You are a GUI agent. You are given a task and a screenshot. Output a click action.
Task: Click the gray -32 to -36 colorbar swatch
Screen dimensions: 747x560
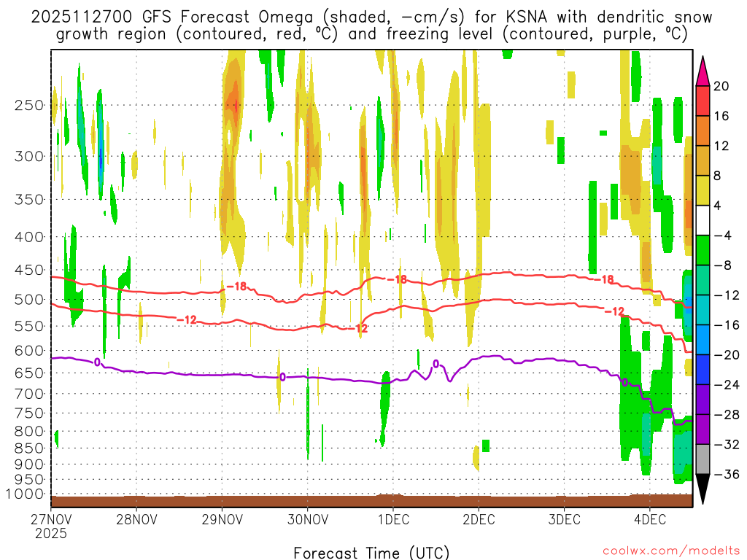(703, 459)
